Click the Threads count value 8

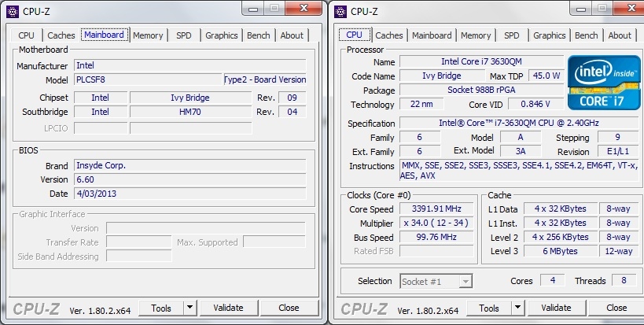tap(624, 280)
